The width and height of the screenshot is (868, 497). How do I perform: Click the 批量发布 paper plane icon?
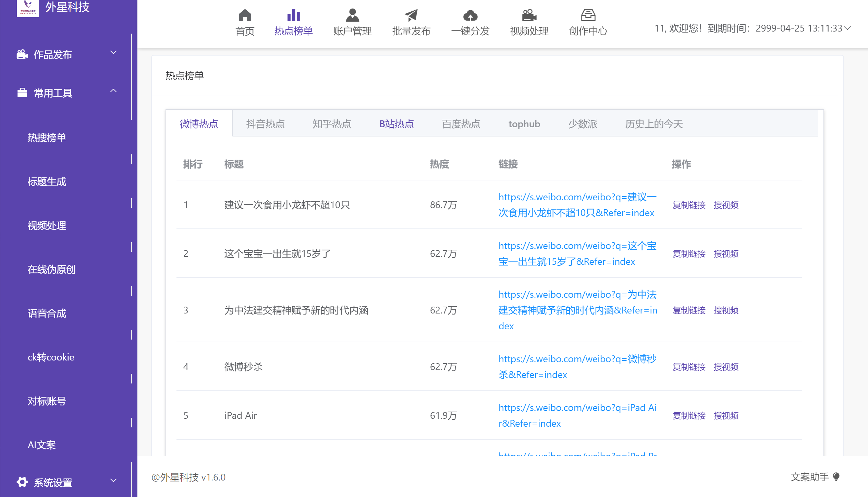411,15
